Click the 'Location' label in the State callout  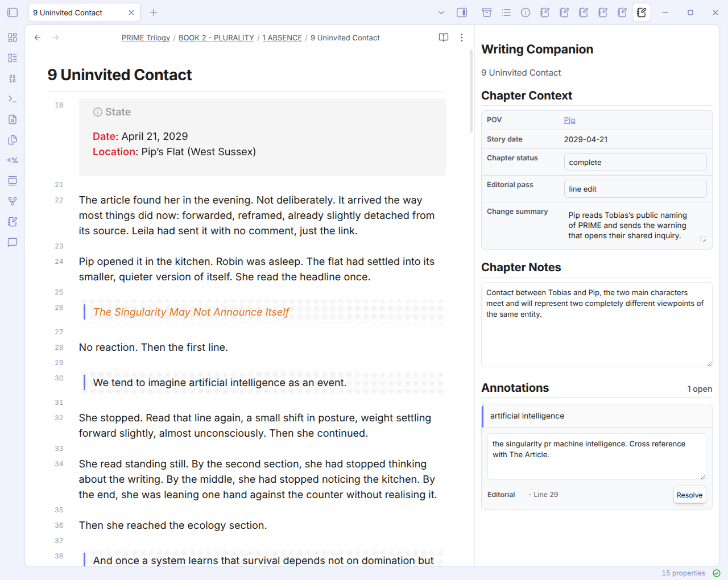pyautogui.click(x=114, y=152)
